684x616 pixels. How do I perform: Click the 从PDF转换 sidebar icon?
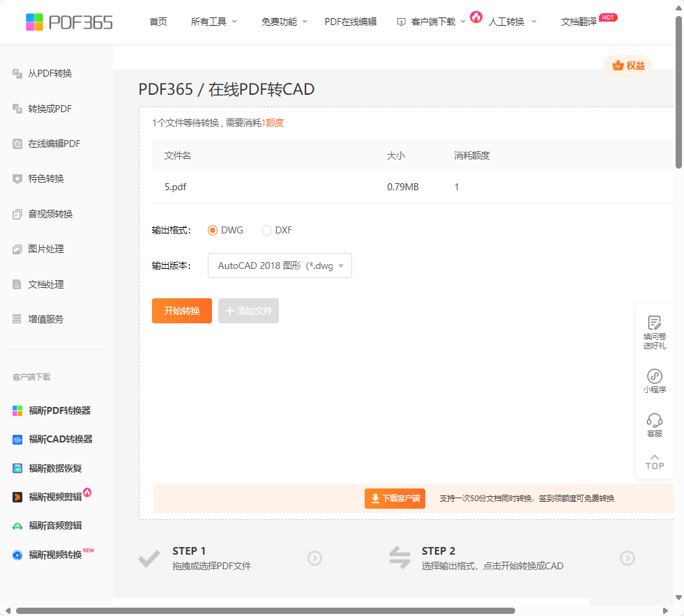pos(17,73)
